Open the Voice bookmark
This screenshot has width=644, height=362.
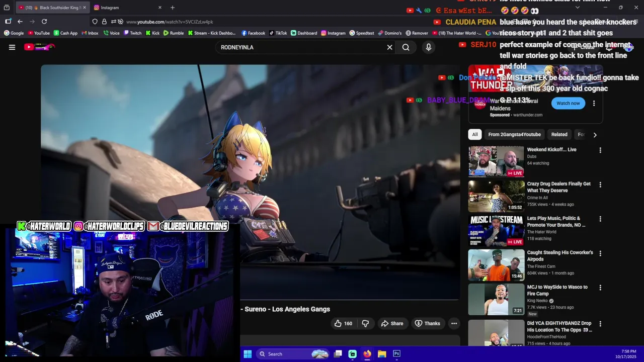point(112,33)
